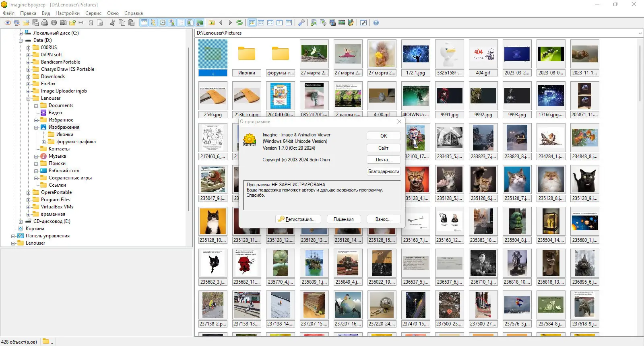Navigate forward with the right arrow icon
Image resolution: width=644 pixels, height=346 pixels.
tap(230, 23)
